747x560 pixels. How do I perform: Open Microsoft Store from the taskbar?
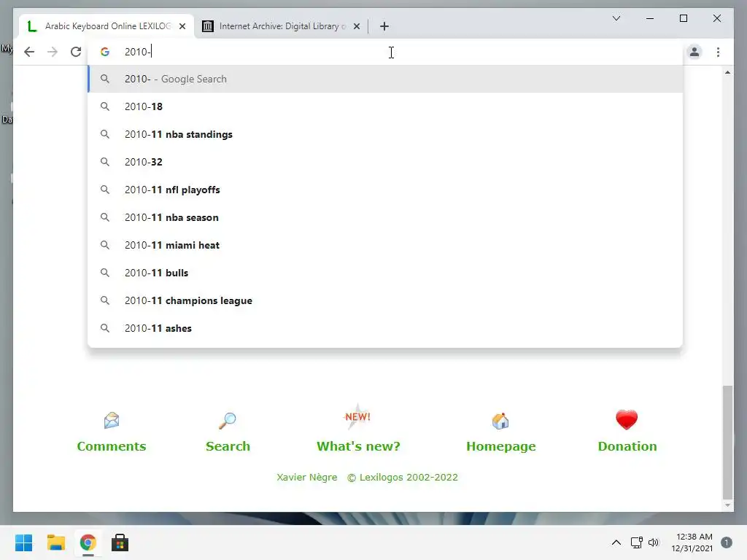tap(120, 542)
